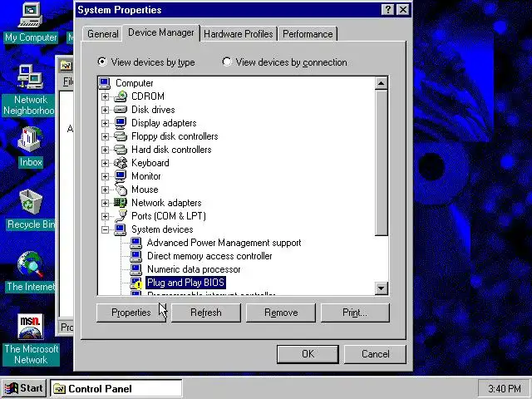Click the Numeric data processor icon
Screen dimensions: 532x399
(136, 269)
